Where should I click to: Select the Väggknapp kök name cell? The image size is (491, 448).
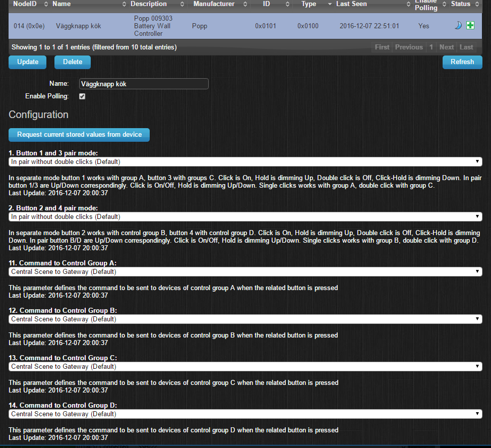coord(78,26)
